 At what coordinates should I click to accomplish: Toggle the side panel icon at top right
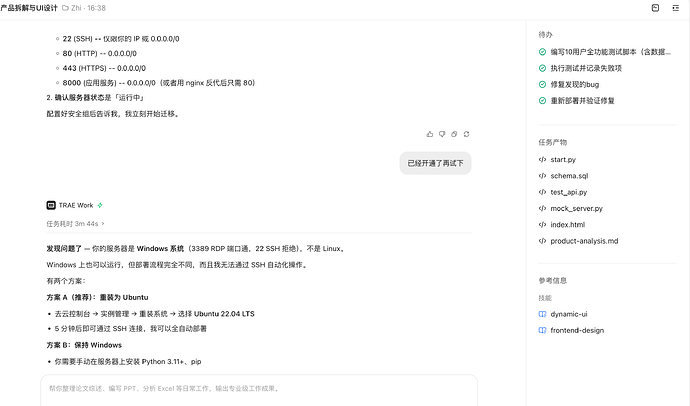(676, 8)
